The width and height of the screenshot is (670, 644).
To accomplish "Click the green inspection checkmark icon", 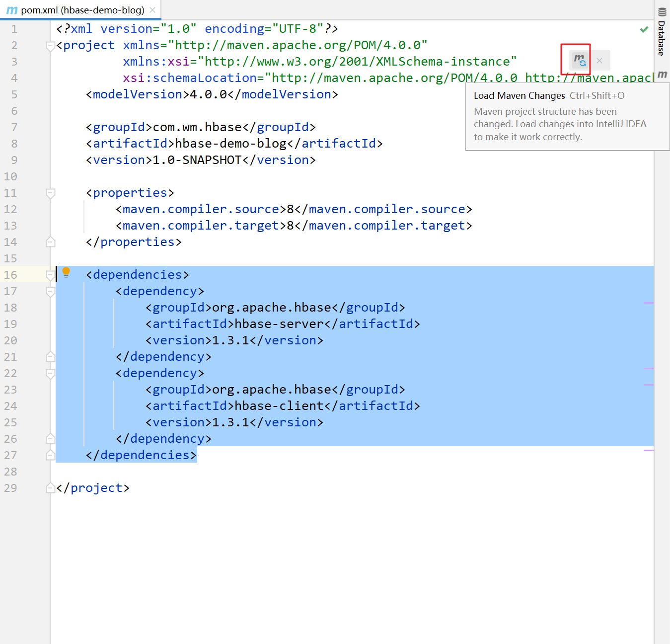I will click(644, 29).
